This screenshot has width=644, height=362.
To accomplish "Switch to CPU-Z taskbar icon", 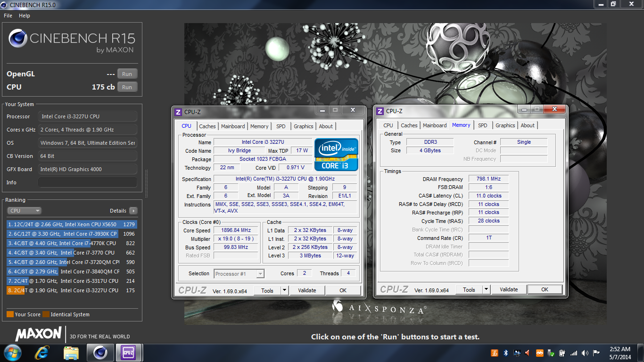I will [128, 353].
